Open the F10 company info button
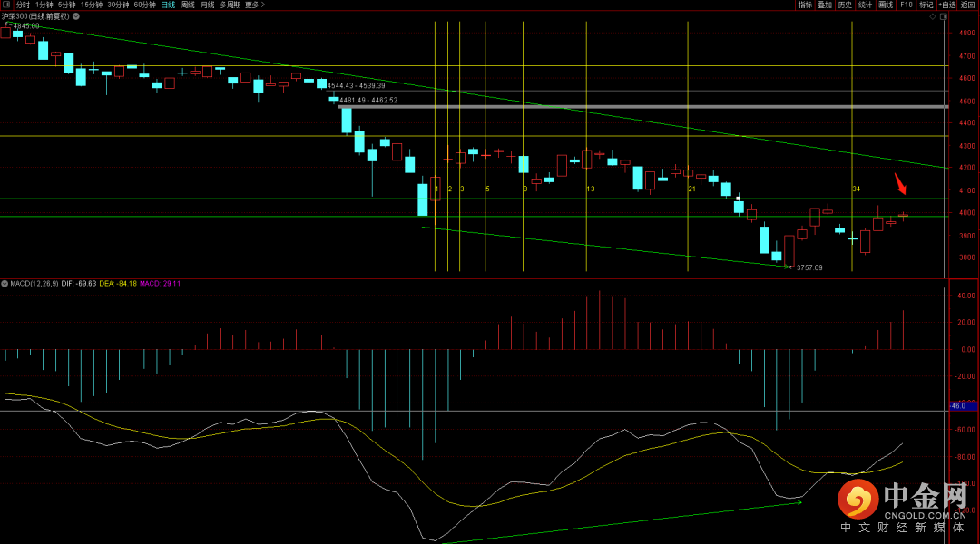 tap(906, 5)
